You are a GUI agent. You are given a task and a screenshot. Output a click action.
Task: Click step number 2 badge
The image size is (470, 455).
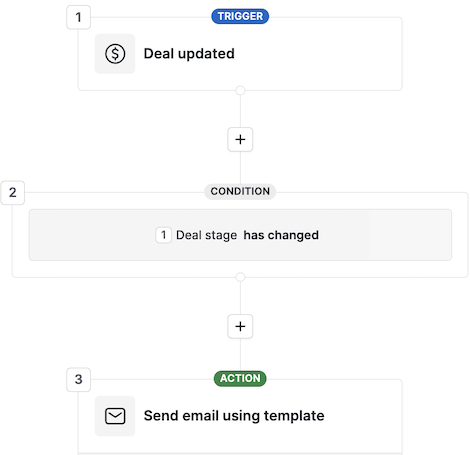(13, 192)
